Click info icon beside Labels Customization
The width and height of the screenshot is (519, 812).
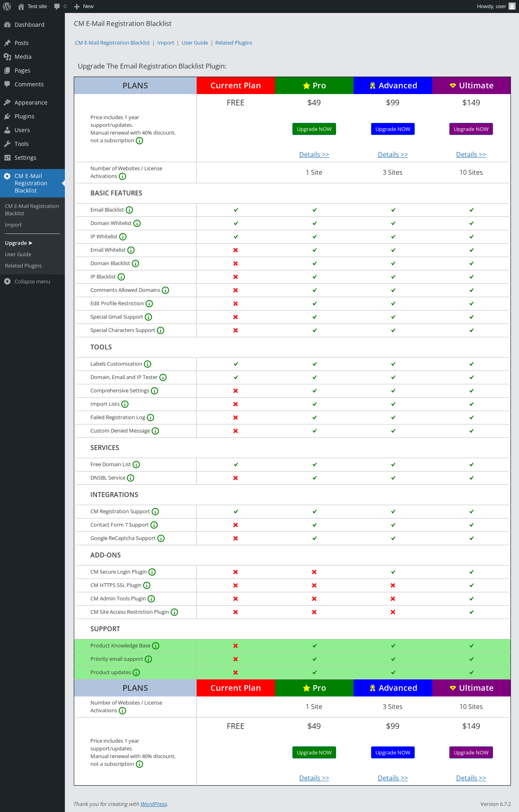coord(148,364)
